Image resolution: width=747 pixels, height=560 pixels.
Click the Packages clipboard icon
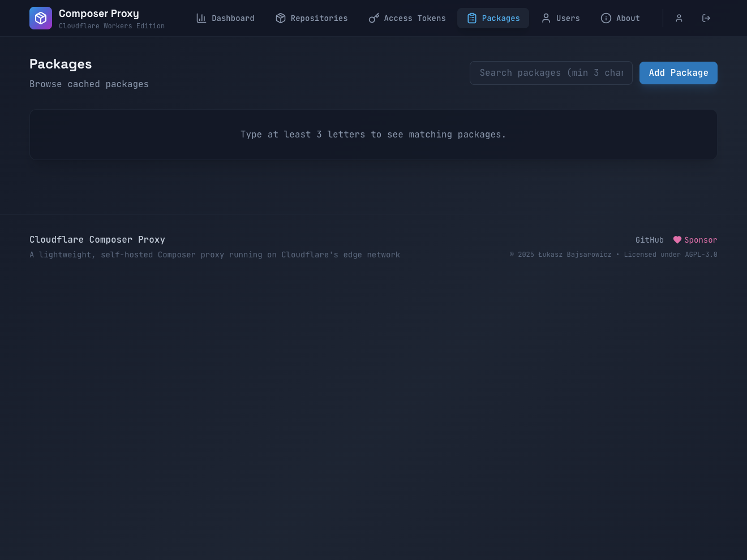coord(471,18)
